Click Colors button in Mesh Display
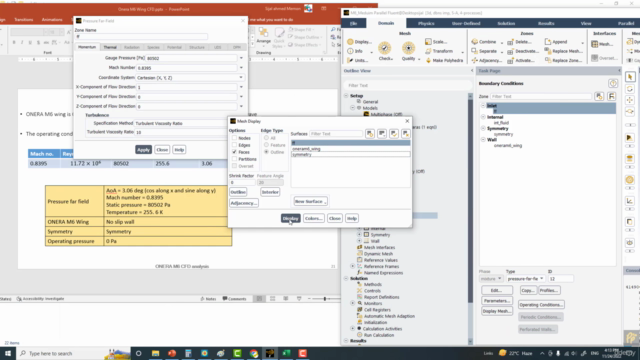Viewport: 640px width, 360px height. click(x=313, y=218)
